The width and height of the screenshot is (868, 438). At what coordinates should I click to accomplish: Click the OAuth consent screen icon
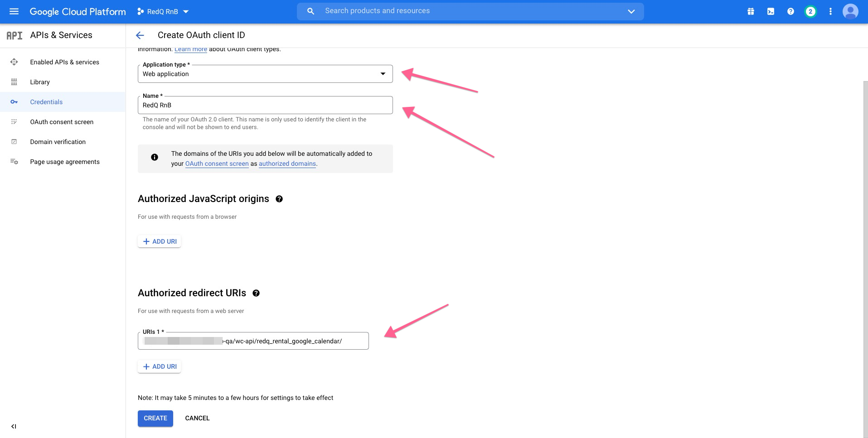pos(14,122)
